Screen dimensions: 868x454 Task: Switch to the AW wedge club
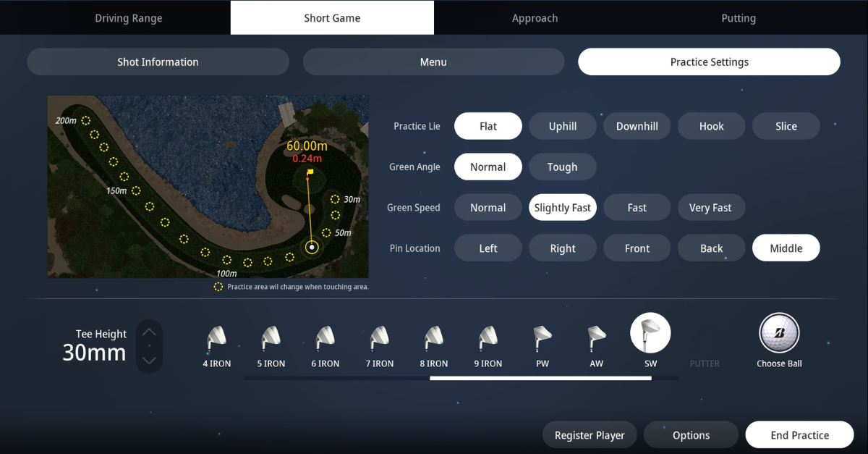pos(596,337)
